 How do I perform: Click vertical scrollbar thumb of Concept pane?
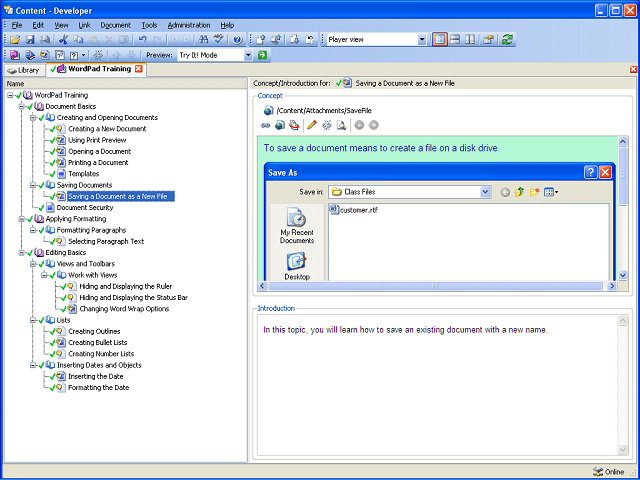(623, 176)
